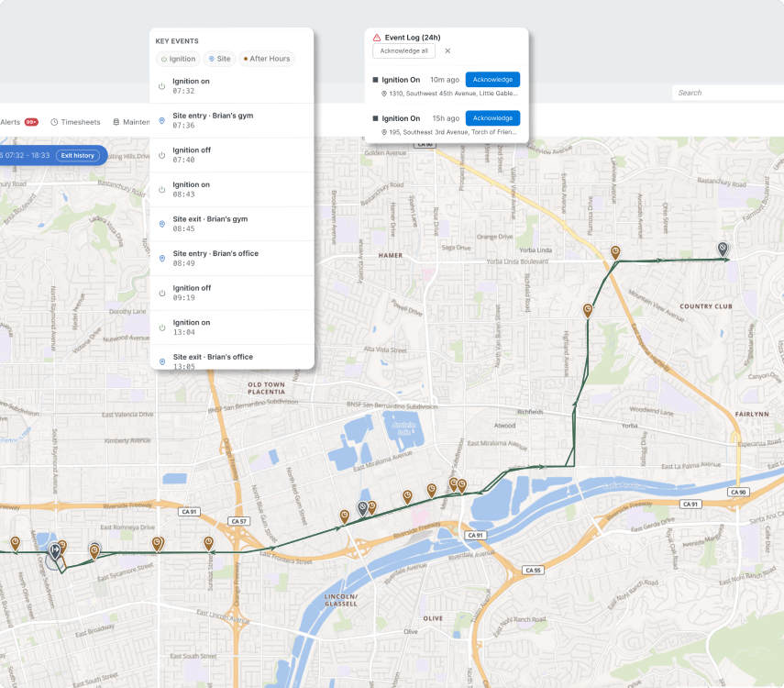Select the Ignition on 08:43 event

click(x=231, y=190)
